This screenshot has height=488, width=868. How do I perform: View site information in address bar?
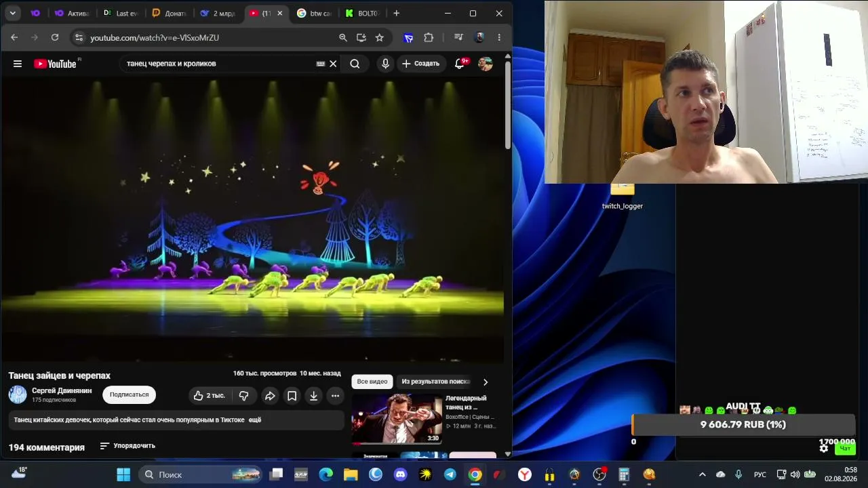pyautogui.click(x=79, y=38)
